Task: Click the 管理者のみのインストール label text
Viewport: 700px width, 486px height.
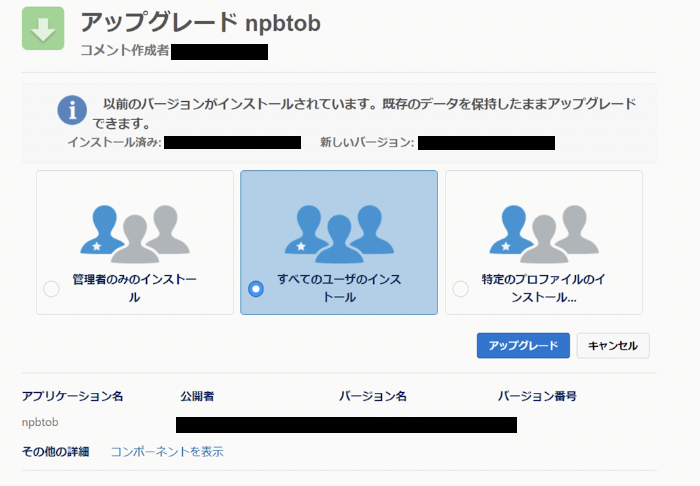Action: [134, 288]
